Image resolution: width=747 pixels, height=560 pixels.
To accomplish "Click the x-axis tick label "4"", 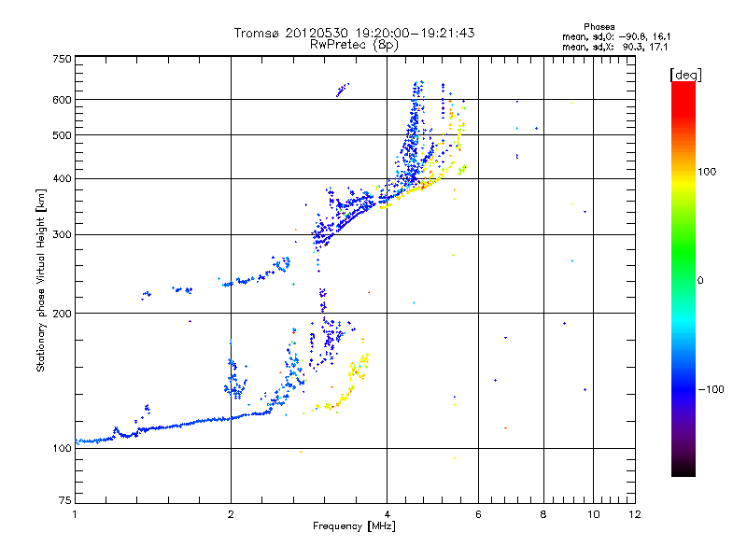I will pos(387,514).
